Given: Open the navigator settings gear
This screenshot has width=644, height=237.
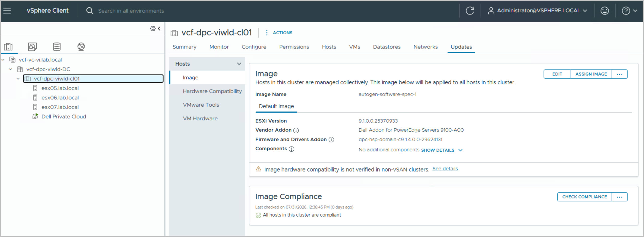Looking at the screenshot, I should click(153, 29).
